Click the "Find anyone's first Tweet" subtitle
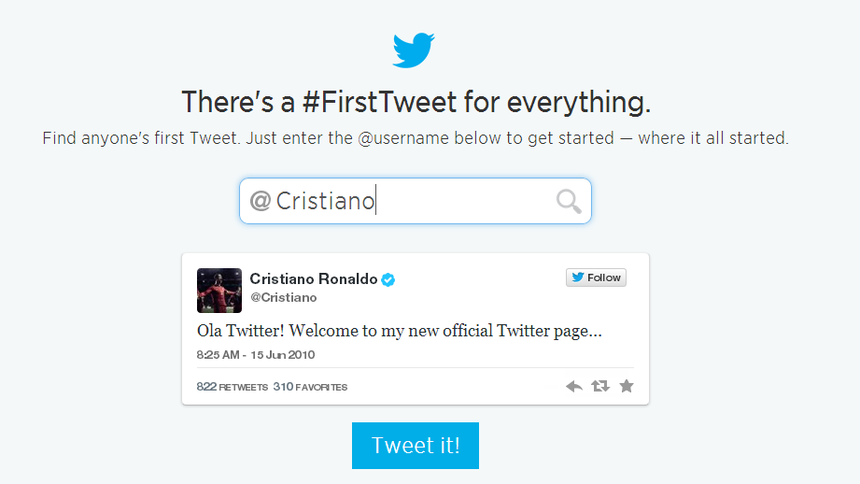Viewport: 860px width, 484px height. click(415, 138)
